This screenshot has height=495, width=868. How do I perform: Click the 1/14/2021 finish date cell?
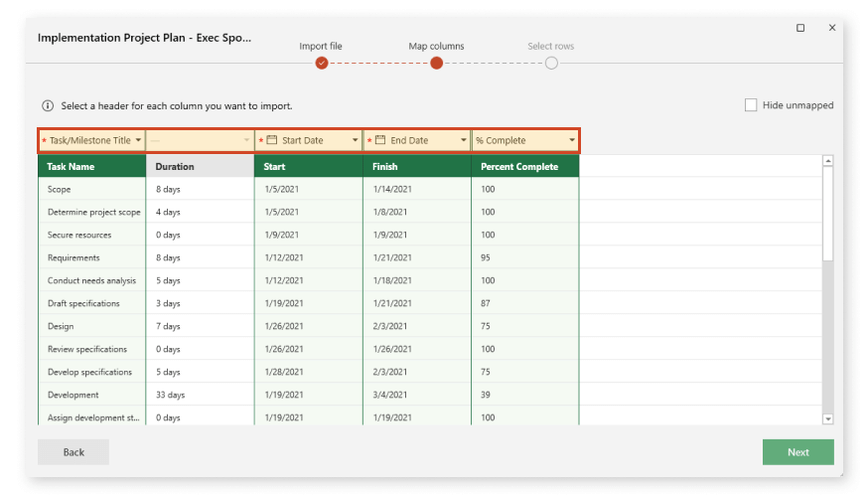click(417, 189)
